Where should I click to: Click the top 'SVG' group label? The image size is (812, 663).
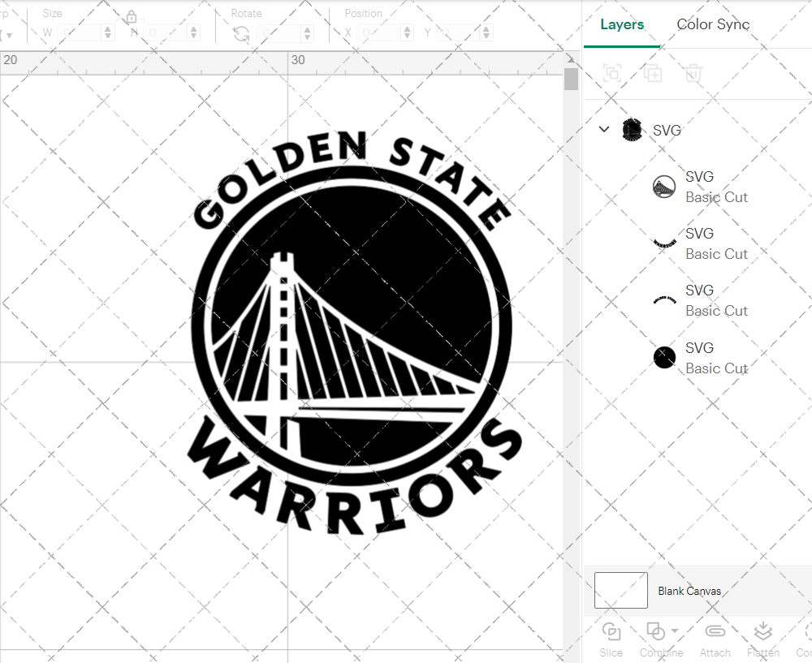click(667, 131)
